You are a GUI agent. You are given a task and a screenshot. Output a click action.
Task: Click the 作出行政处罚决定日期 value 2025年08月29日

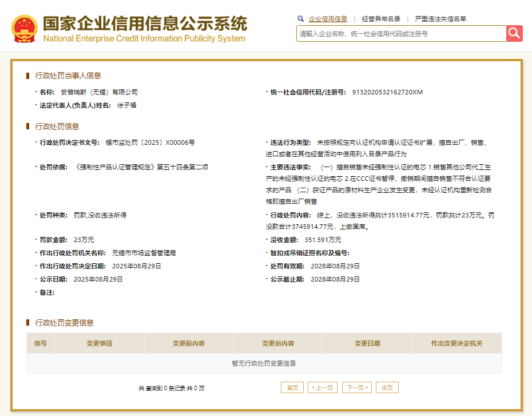(x=136, y=266)
